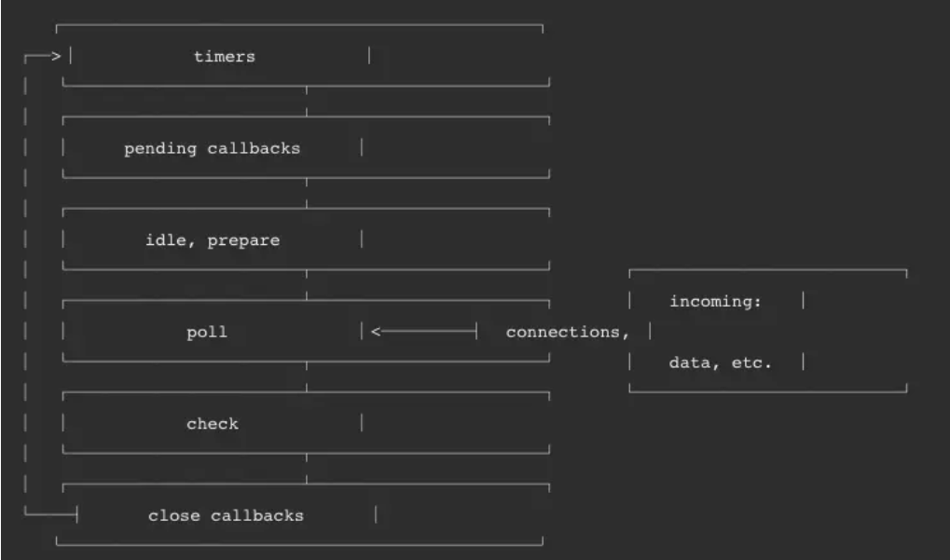
Task: Click the timers phase label
Action: [225, 56]
